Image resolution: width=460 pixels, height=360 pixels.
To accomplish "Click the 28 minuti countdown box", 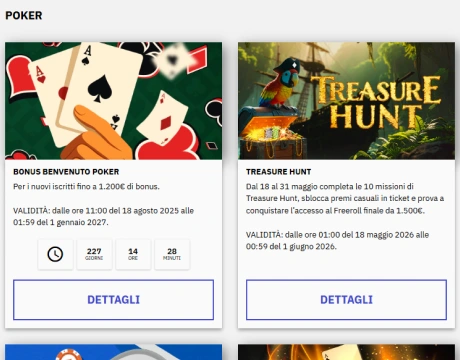I will click(172, 254).
